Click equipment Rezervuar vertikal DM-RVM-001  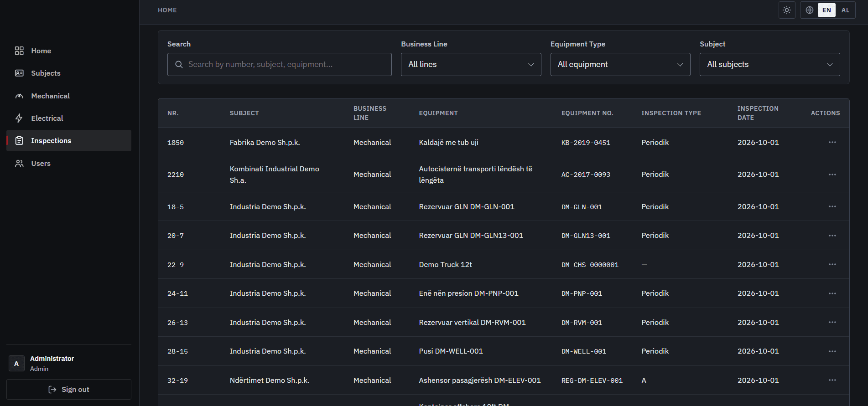pyautogui.click(x=473, y=323)
